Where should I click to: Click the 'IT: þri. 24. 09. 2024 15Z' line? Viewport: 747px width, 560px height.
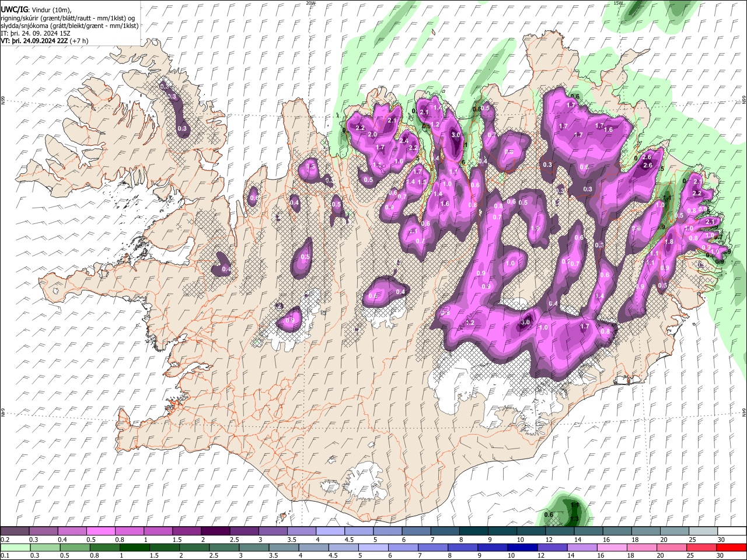click(x=36, y=33)
